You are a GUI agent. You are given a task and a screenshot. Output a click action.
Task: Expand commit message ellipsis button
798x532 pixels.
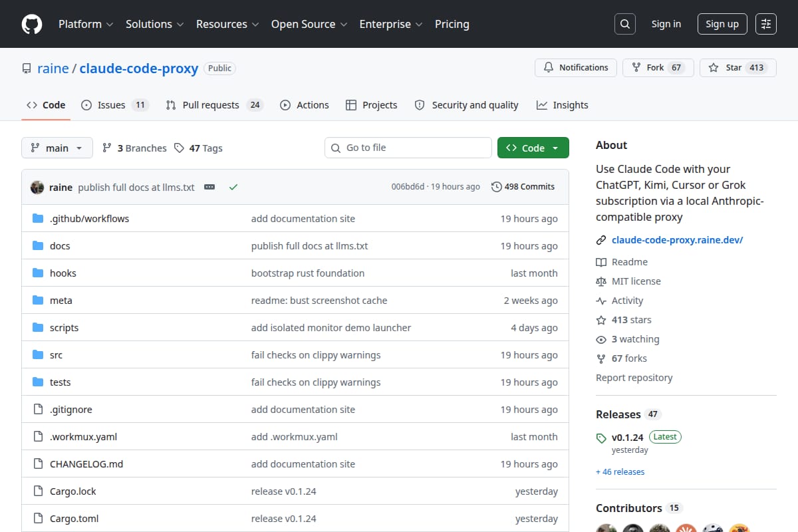209,187
